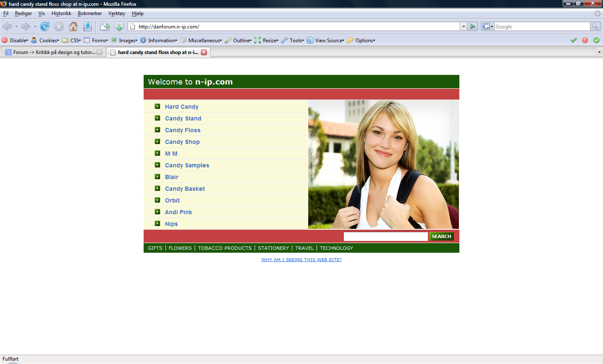
Task: Click the magnifier search button in search box
Action: (x=595, y=26)
